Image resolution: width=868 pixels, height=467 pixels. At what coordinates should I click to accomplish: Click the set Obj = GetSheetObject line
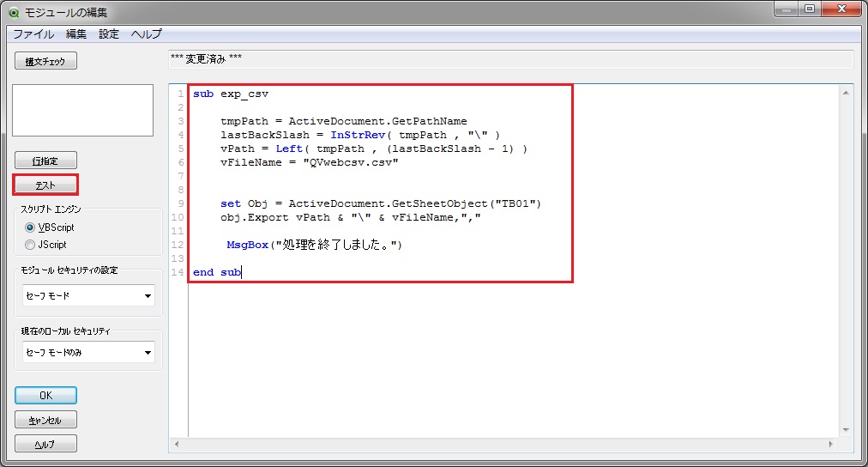(x=380, y=203)
